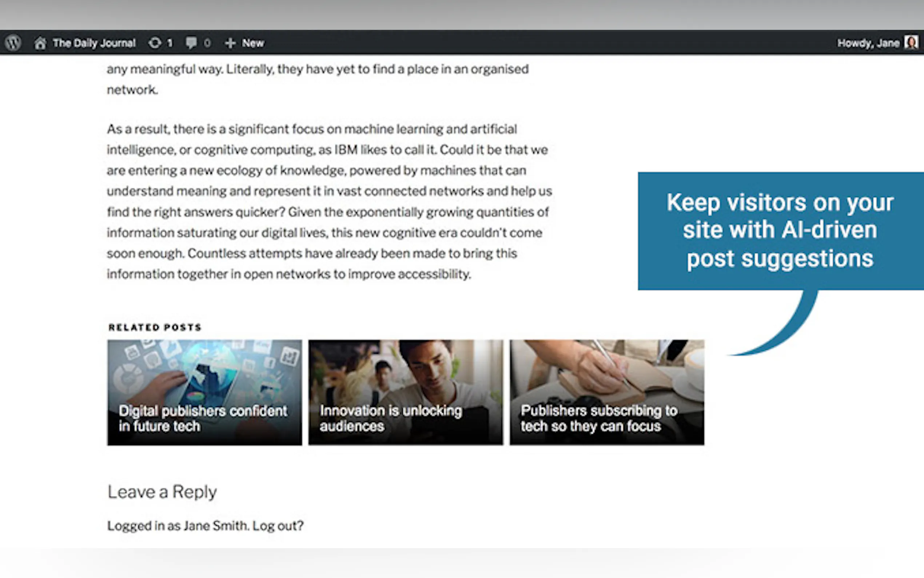Open the updates count 1
The image size is (924, 578).
170,43
